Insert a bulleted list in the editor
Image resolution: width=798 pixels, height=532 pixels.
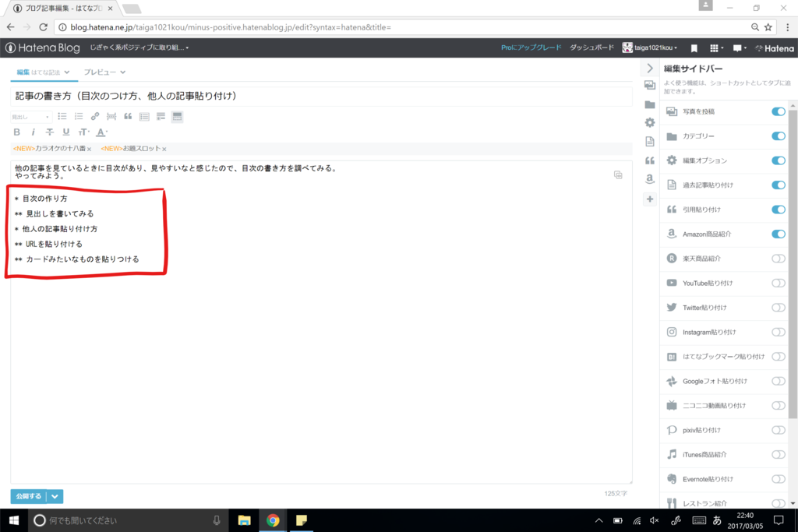(62, 116)
